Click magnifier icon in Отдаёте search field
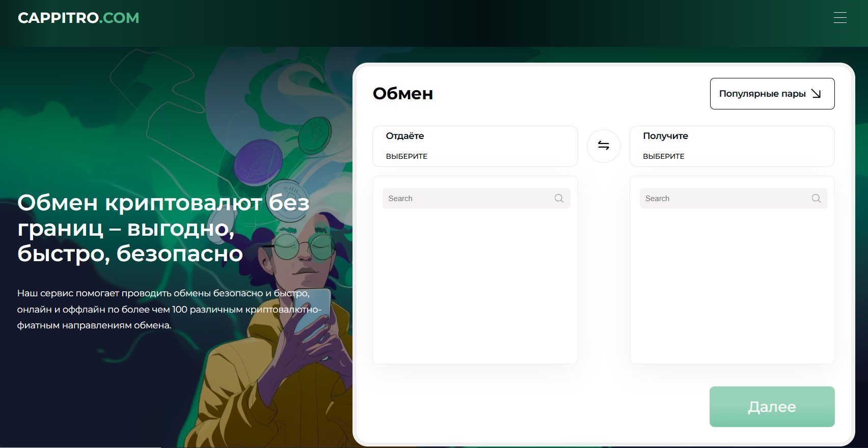The image size is (868, 448). click(559, 199)
